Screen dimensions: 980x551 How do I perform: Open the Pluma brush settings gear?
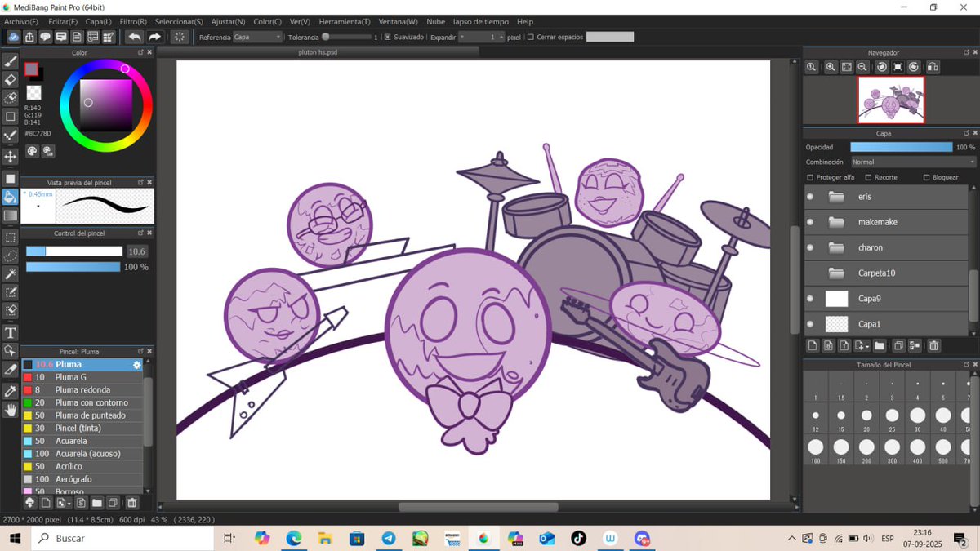(x=136, y=365)
